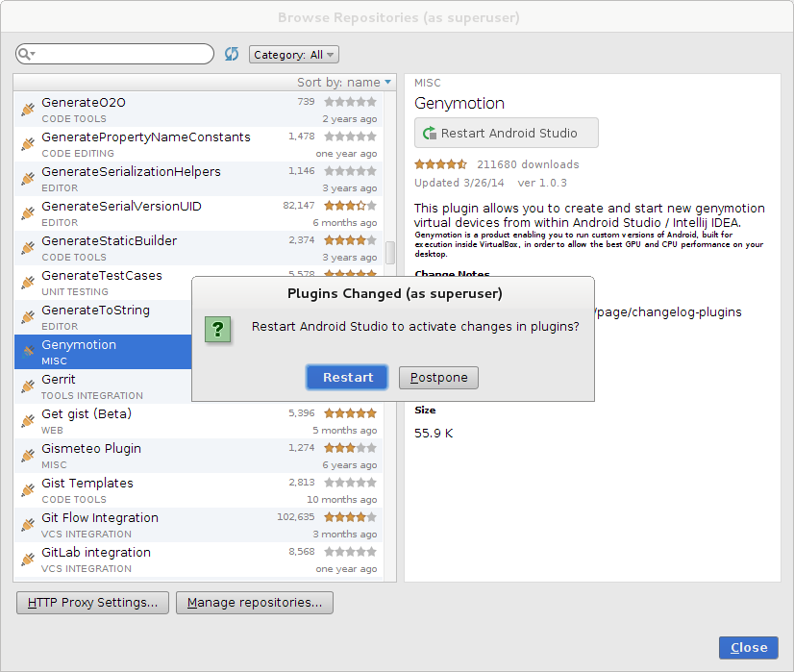Click the Get gist (Beta) plugin icon
This screenshot has width=794, height=672.
[x=28, y=421]
